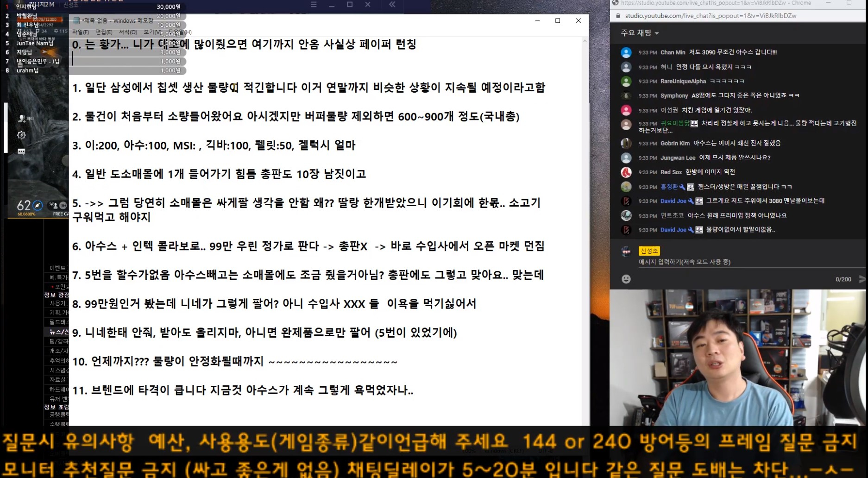868x478 pixels.
Task: Click Notepad line 10 starting with 언제까지???
Action: pos(235,361)
